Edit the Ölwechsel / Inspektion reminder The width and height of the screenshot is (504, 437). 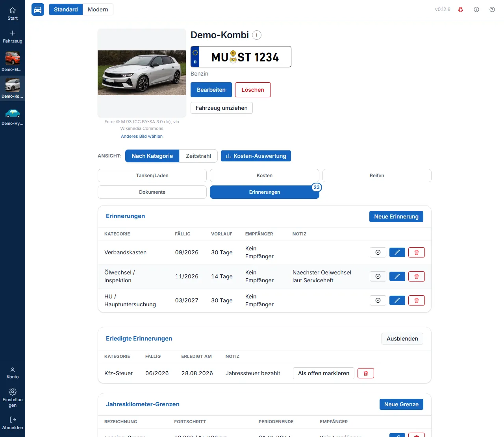coord(397,276)
